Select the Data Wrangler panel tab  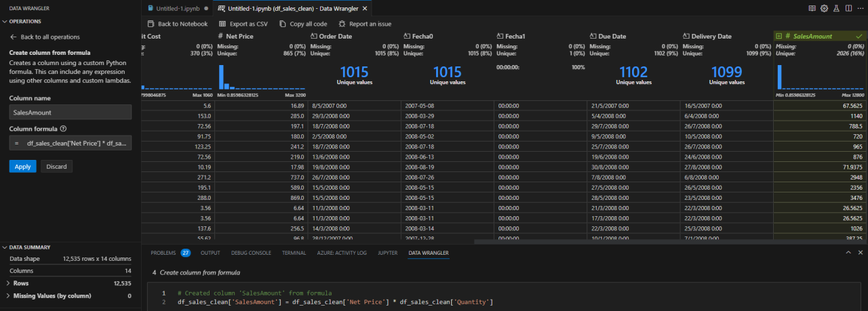click(428, 253)
